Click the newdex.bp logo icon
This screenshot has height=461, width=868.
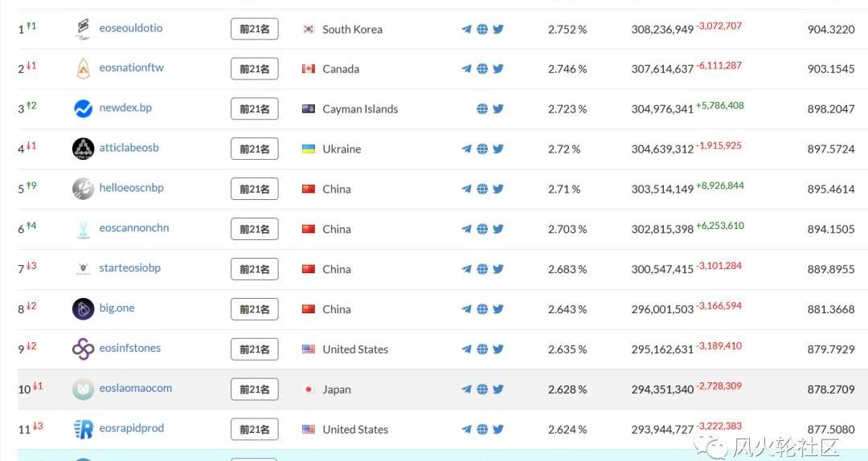[x=83, y=108]
